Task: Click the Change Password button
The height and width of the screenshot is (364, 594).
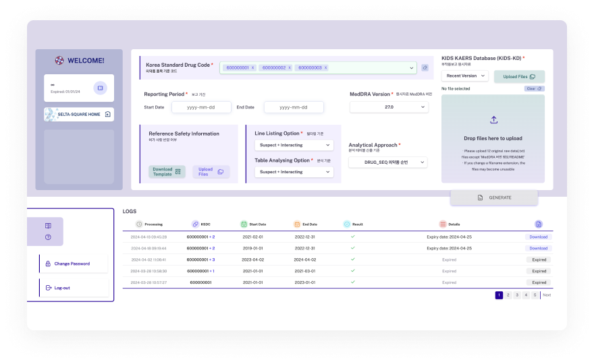Action: (72, 264)
